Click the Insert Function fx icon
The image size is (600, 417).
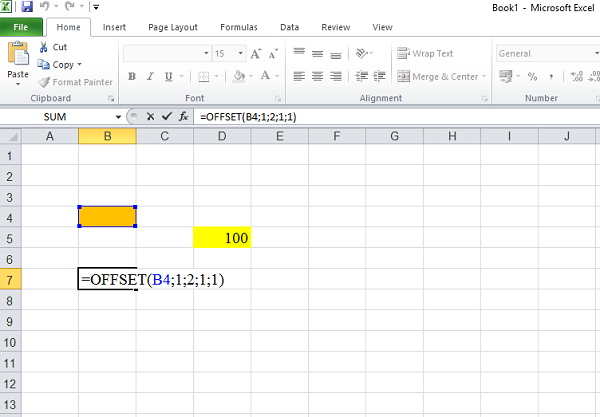(183, 116)
